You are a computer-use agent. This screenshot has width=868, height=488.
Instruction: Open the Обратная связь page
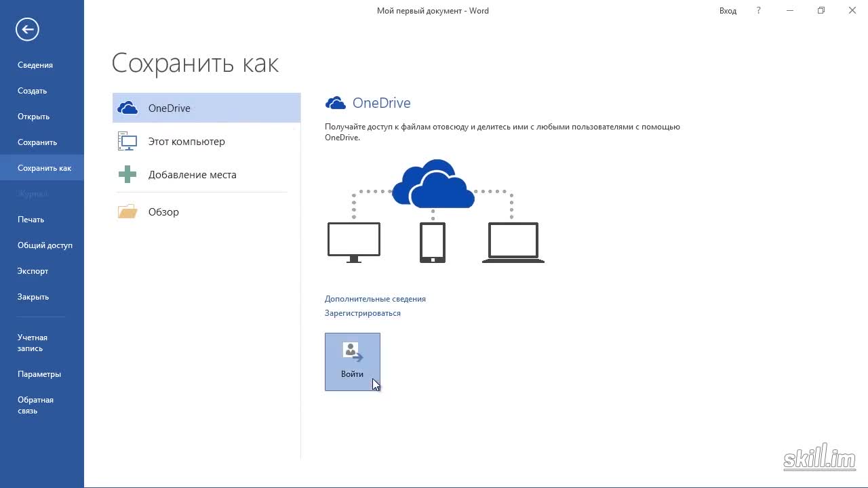pos(42,405)
